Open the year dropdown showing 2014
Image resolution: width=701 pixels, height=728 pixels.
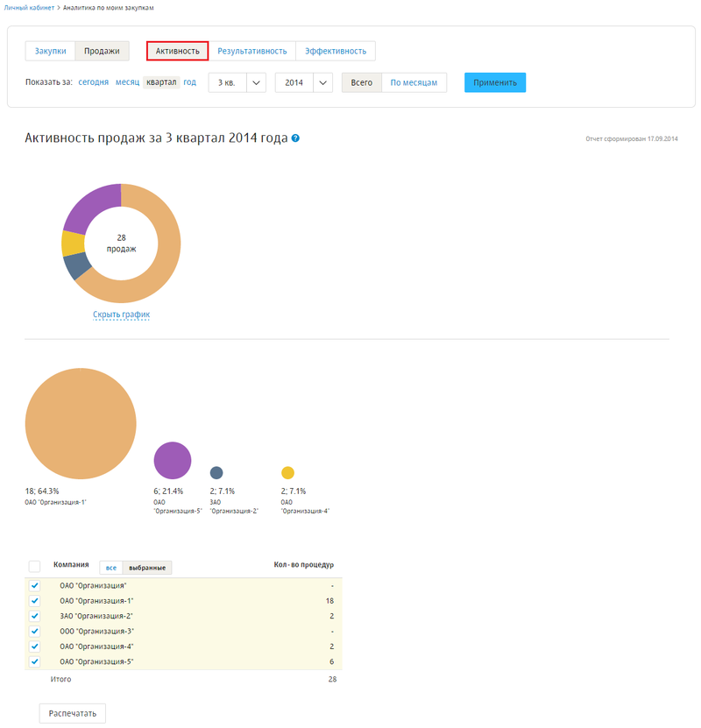[x=304, y=82]
